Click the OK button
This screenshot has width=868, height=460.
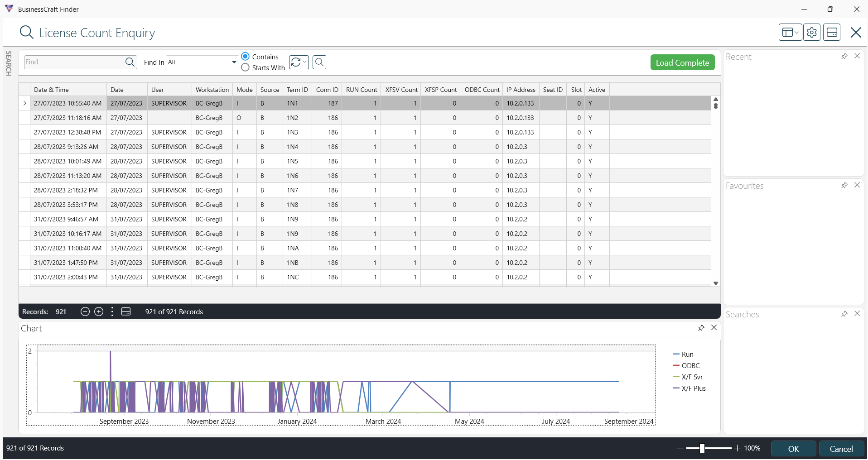[x=794, y=449]
